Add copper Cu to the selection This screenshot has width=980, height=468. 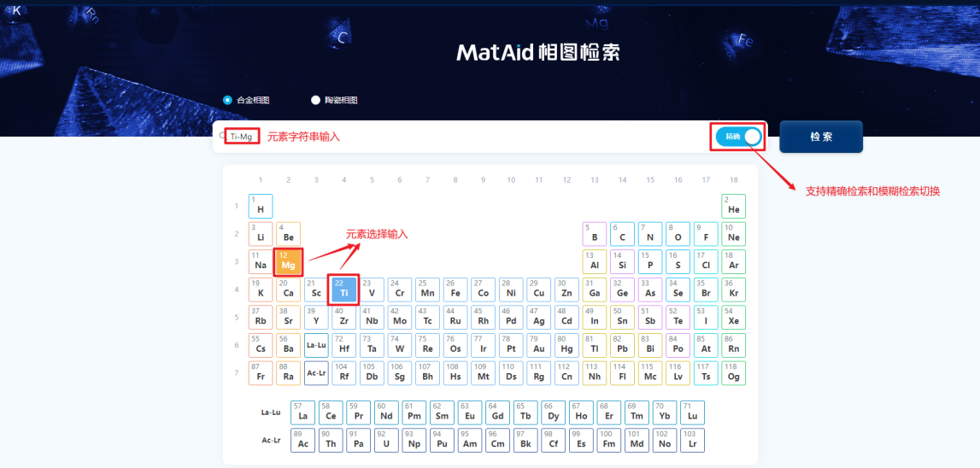[539, 290]
